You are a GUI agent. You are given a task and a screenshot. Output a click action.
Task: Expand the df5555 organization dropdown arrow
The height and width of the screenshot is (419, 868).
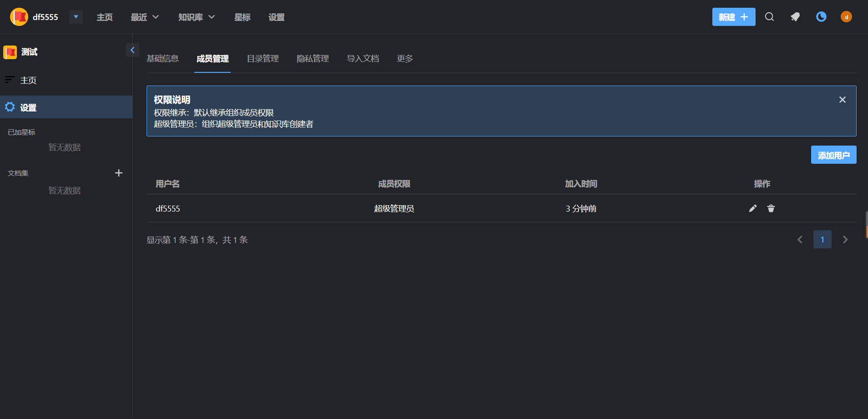76,17
